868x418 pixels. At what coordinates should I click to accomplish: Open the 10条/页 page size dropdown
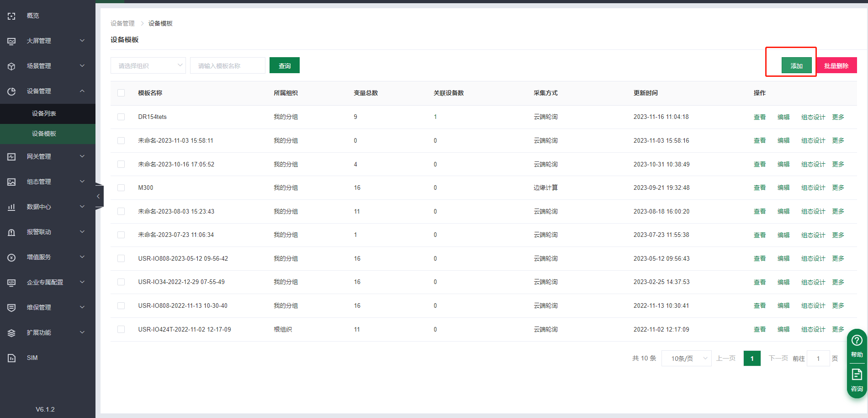click(x=686, y=359)
